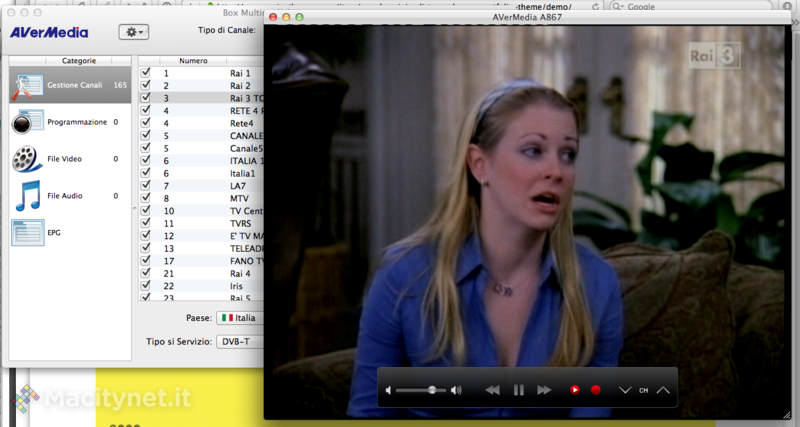The image size is (800, 427).
Task: Click the red play timeshift button
Action: (574, 390)
